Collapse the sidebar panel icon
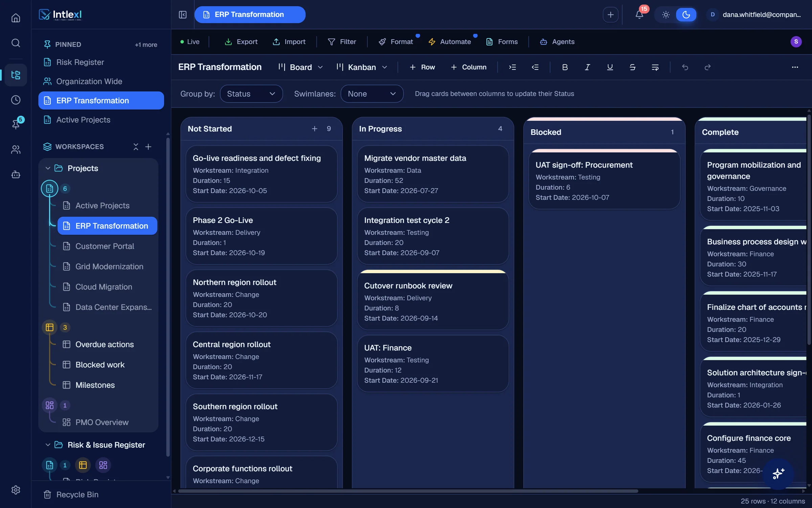812x508 pixels. [x=183, y=15]
